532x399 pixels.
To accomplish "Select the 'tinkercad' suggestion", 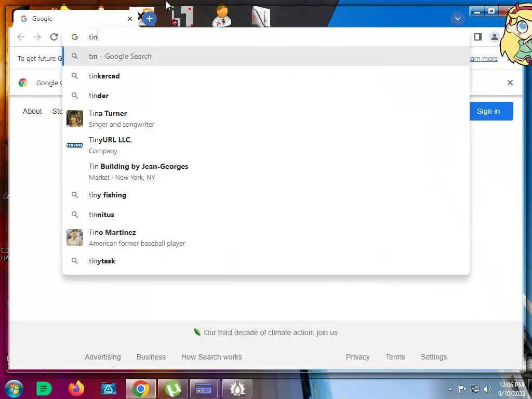I will click(x=266, y=76).
